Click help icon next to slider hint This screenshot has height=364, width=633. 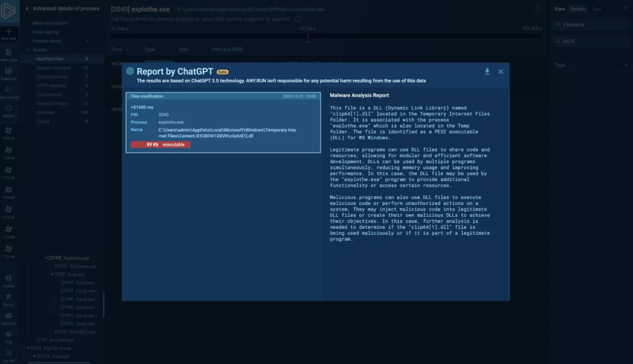point(298,19)
